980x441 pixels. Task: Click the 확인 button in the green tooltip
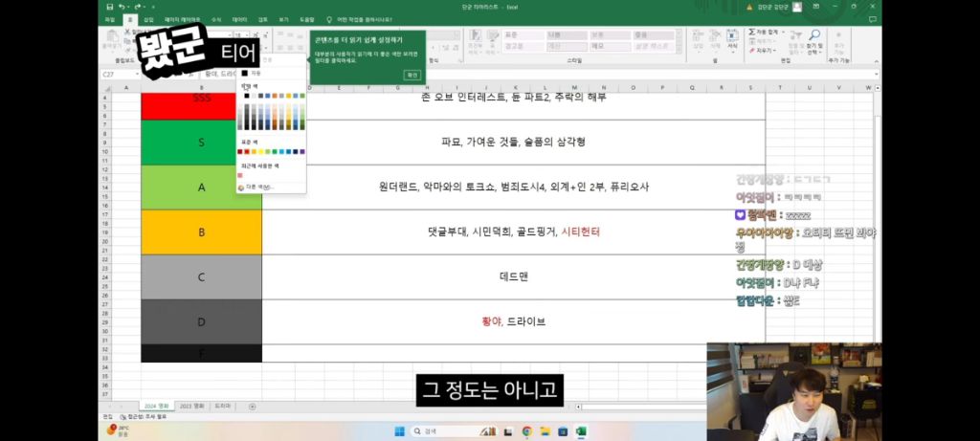pos(412,74)
